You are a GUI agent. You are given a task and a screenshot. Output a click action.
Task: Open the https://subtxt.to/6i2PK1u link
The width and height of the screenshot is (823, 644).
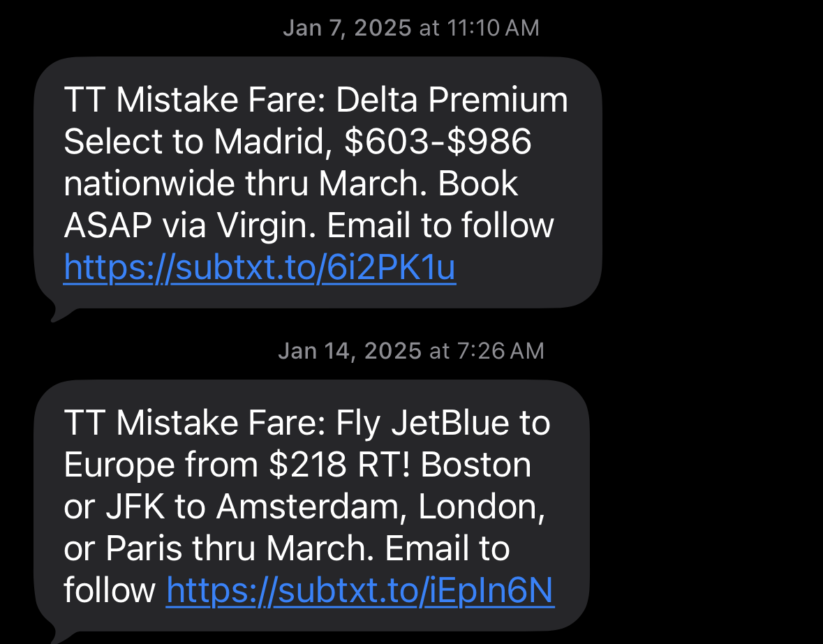coord(258,267)
